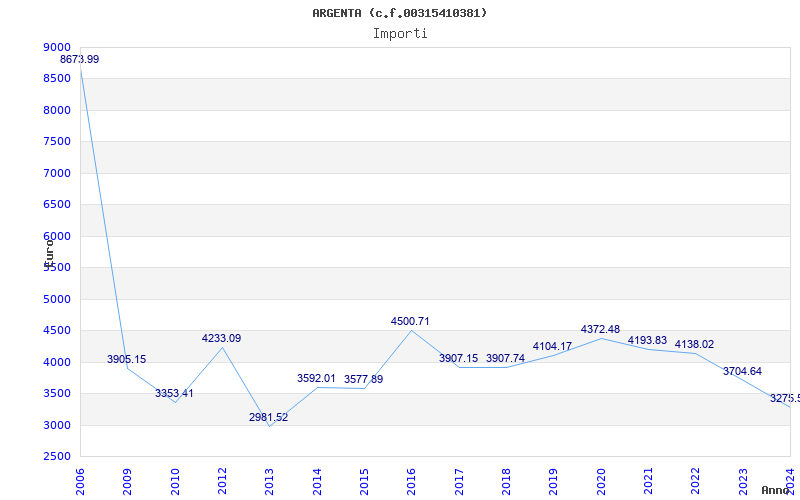Screen dimensions: 800x500
Task: Click the 3353.41 data label
Action: click(x=174, y=393)
